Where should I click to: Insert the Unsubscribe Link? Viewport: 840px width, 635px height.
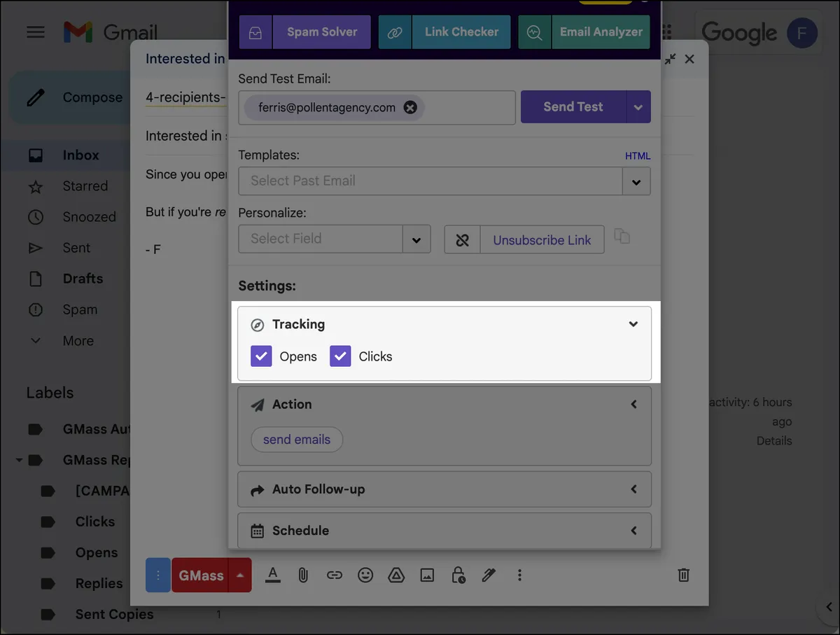[x=542, y=240]
